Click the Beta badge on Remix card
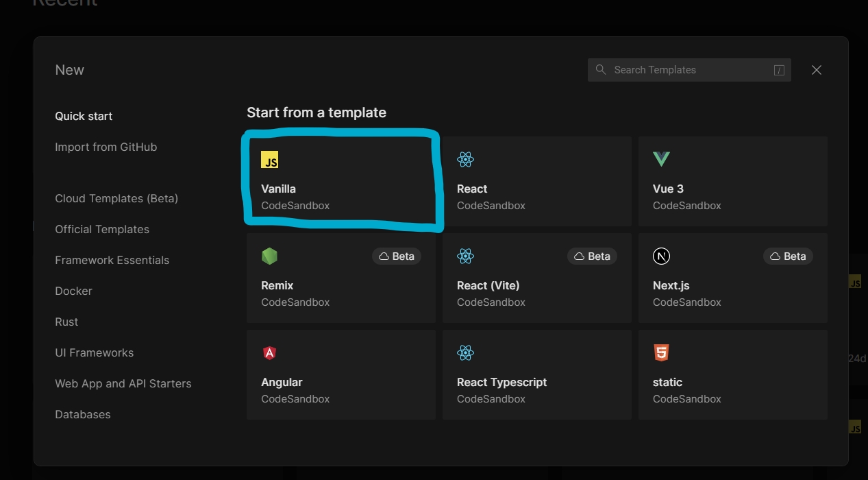The height and width of the screenshot is (480, 868). pyautogui.click(x=397, y=256)
